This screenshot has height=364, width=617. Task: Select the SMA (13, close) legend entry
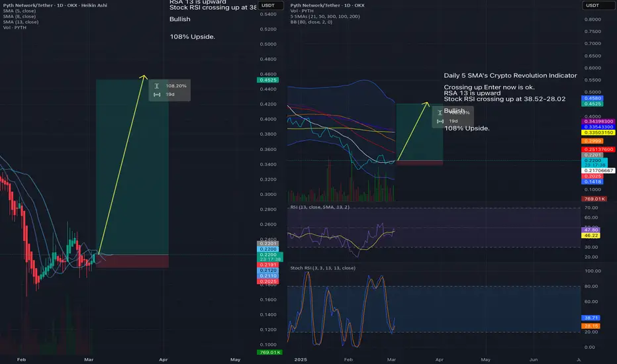[21, 22]
